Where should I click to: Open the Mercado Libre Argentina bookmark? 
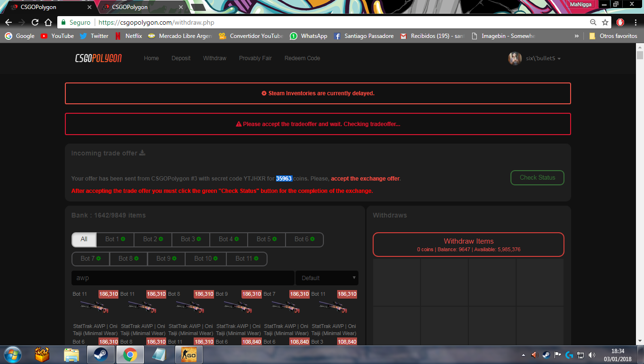pyautogui.click(x=180, y=36)
